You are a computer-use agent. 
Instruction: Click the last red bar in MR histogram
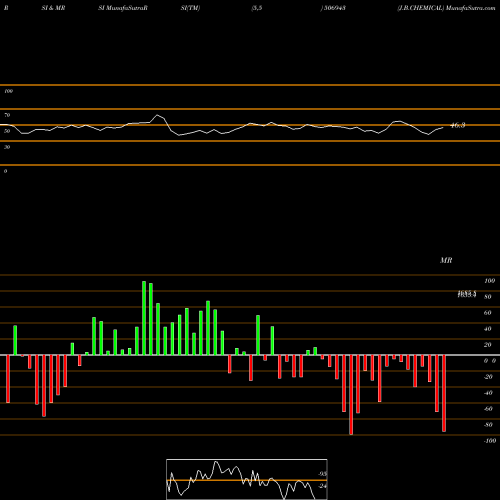coord(444,393)
